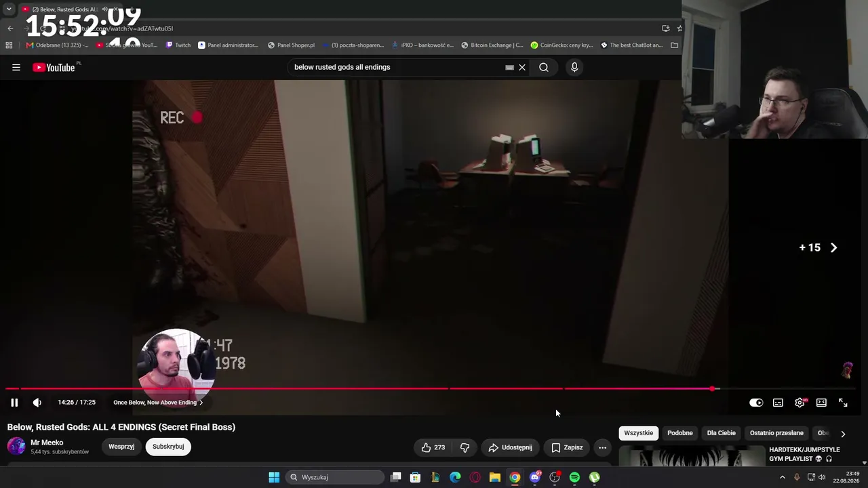Focus the YouTube search input field
Screen dimensions: 868x488
click(397, 67)
